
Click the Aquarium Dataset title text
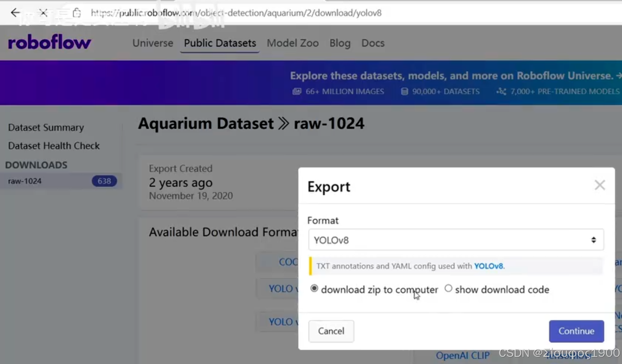206,123
